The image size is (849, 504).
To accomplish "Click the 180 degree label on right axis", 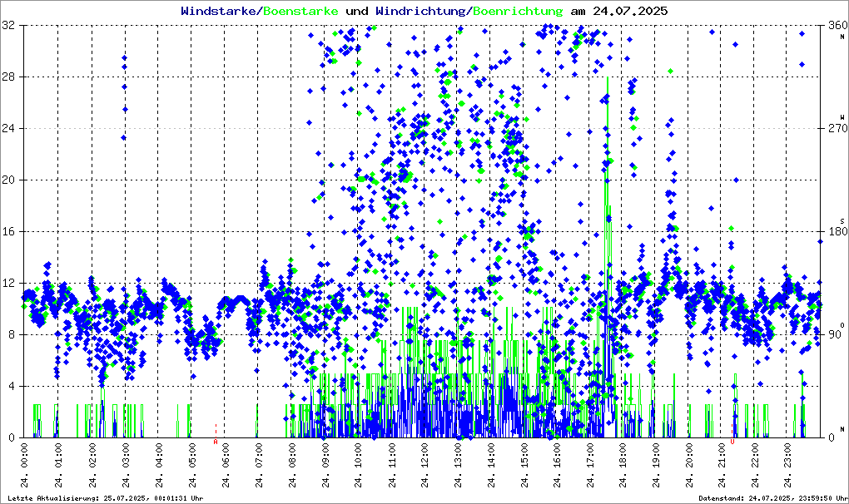I will click(x=837, y=231).
